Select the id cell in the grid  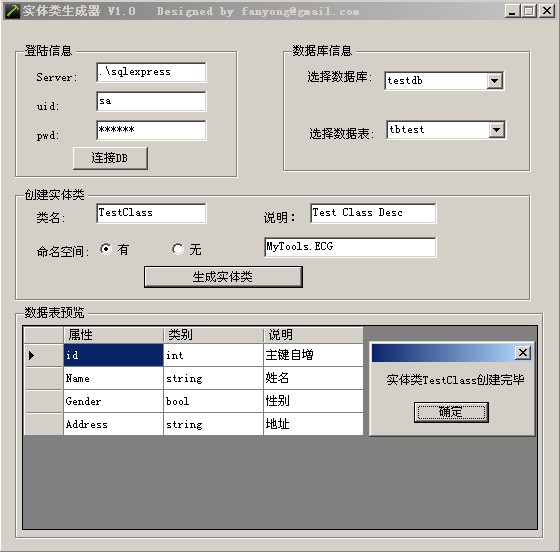[113, 355]
